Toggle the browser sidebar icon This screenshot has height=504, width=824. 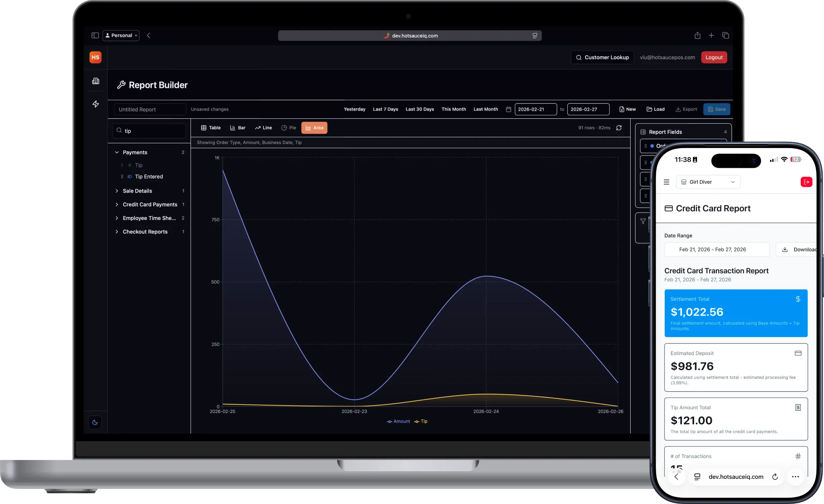[x=95, y=36]
